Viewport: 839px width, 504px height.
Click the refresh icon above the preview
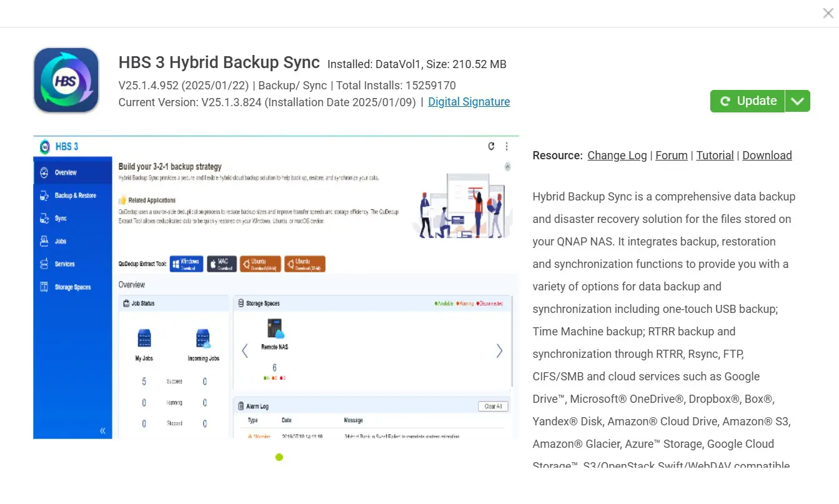coord(491,146)
